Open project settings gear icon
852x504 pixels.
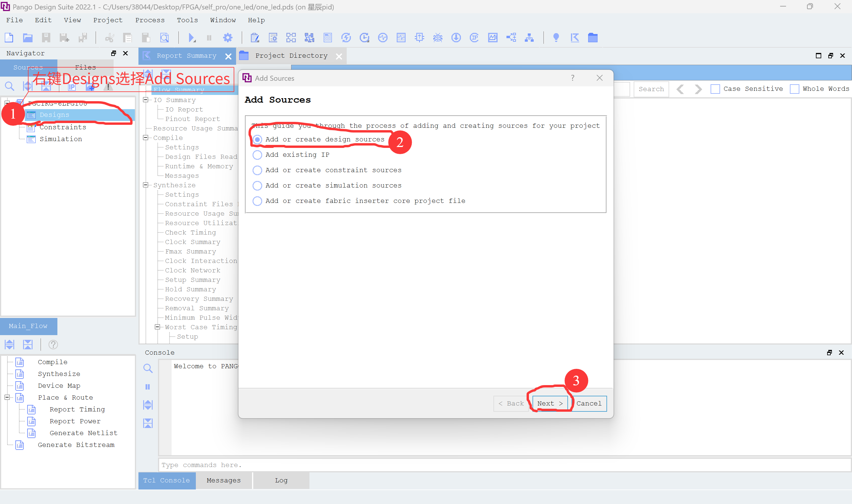click(227, 38)
